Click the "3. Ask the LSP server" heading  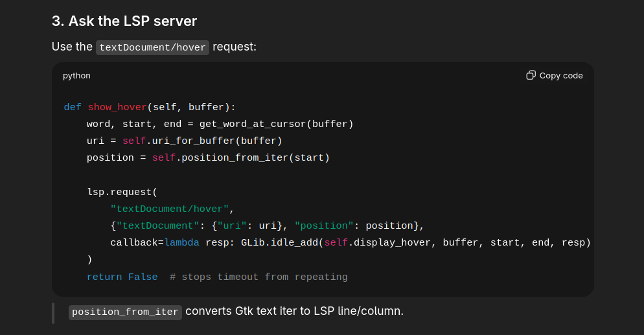(124, 21)
